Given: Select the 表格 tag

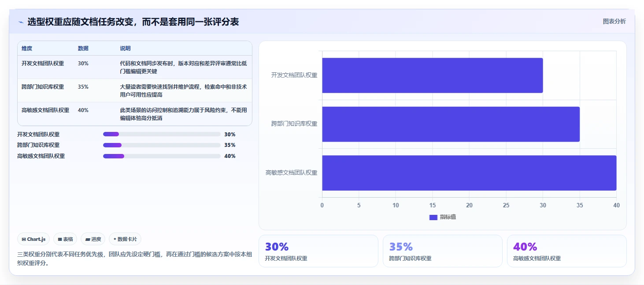Looking at the screenshot, I should coord(65,239).
